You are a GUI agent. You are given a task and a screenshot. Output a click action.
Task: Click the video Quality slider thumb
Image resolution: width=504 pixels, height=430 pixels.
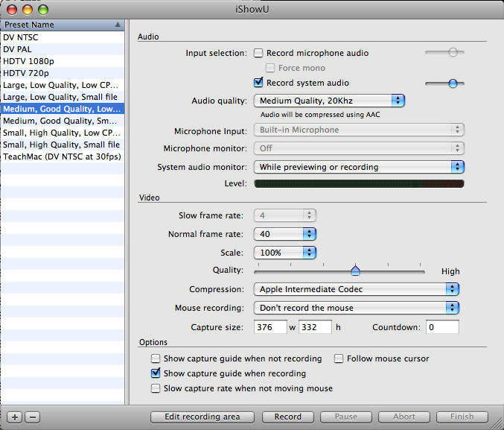(355, 271)
